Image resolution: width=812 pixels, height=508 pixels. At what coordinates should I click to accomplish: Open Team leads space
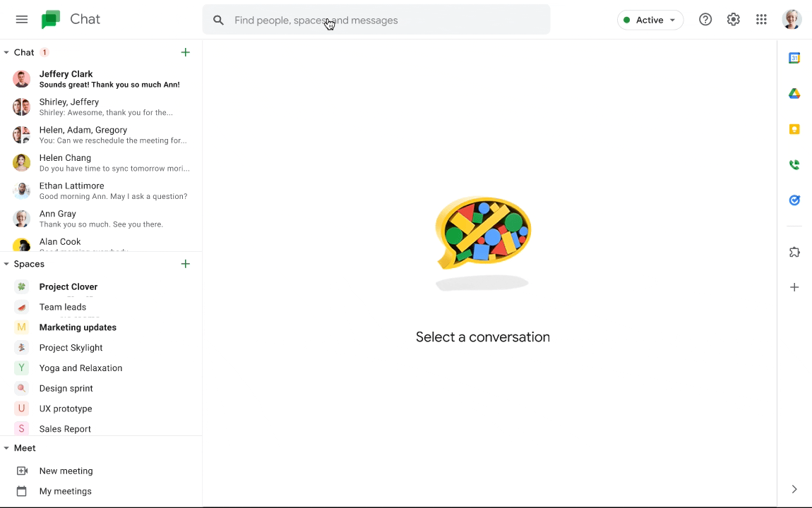tap(101, 307)
